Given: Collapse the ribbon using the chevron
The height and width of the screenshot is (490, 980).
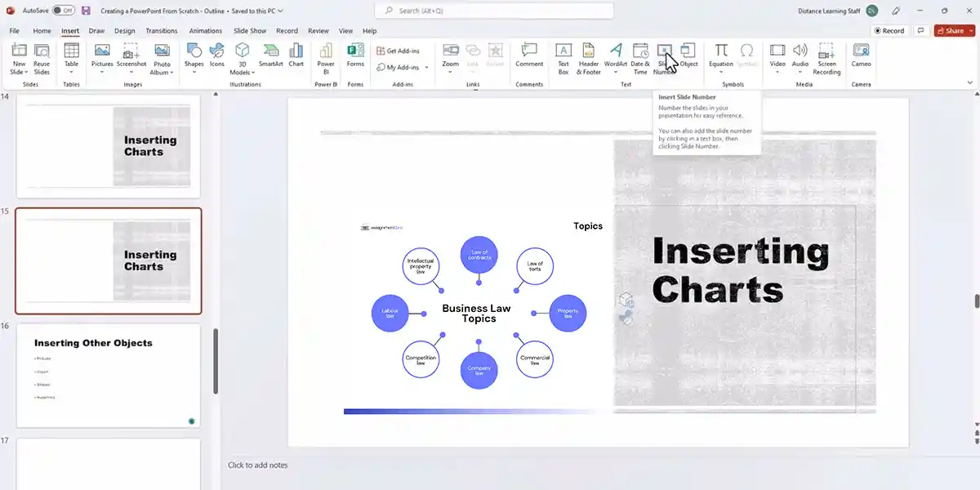Looking at the screenshot, I should [969, 82].
